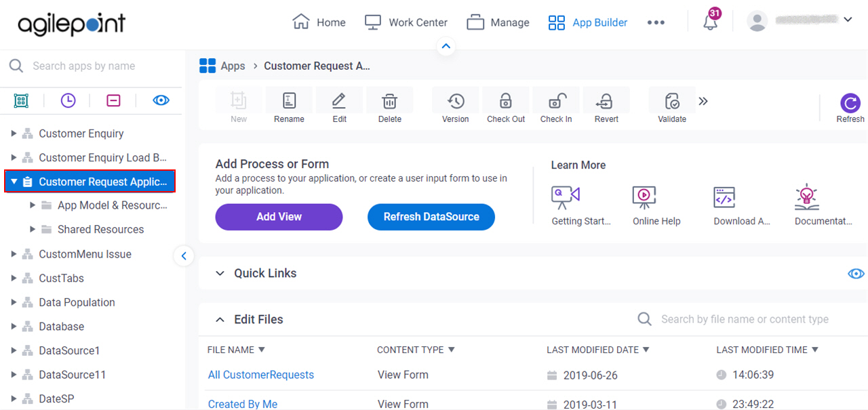Open the Work Center tab

click(x=406, y=22)
